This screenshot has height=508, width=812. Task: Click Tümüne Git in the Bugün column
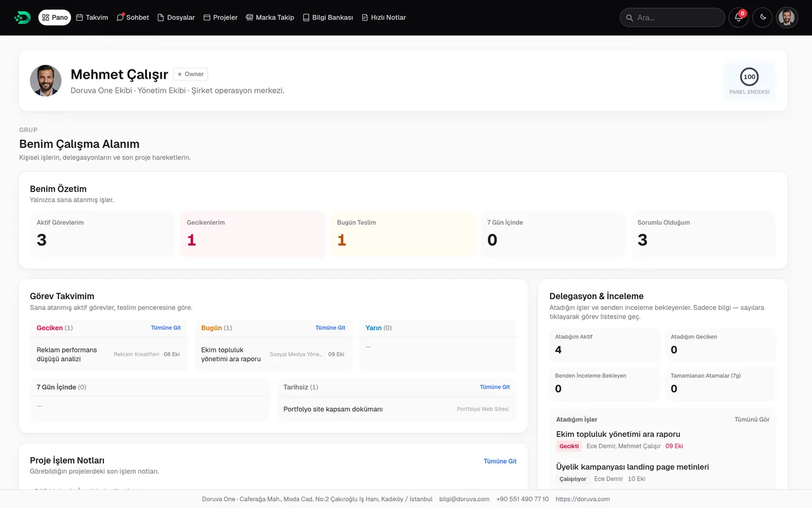click(x=331, y=328)
